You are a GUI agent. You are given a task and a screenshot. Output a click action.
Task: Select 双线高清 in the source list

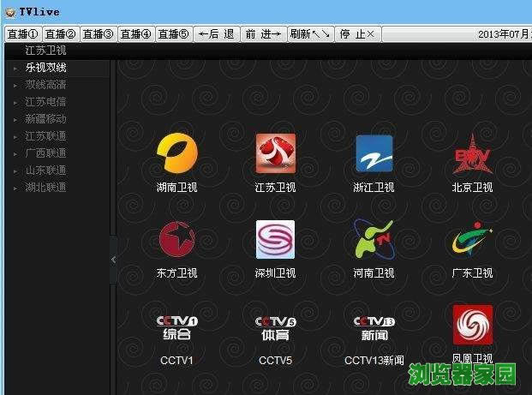(x=45, y=85)
